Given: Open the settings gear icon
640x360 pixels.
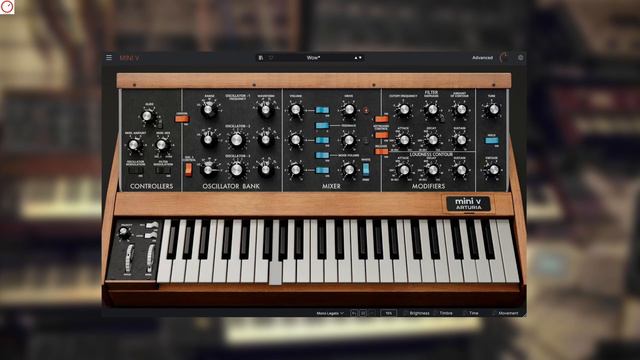Looking at the screenshot, I should pos(520,58).
